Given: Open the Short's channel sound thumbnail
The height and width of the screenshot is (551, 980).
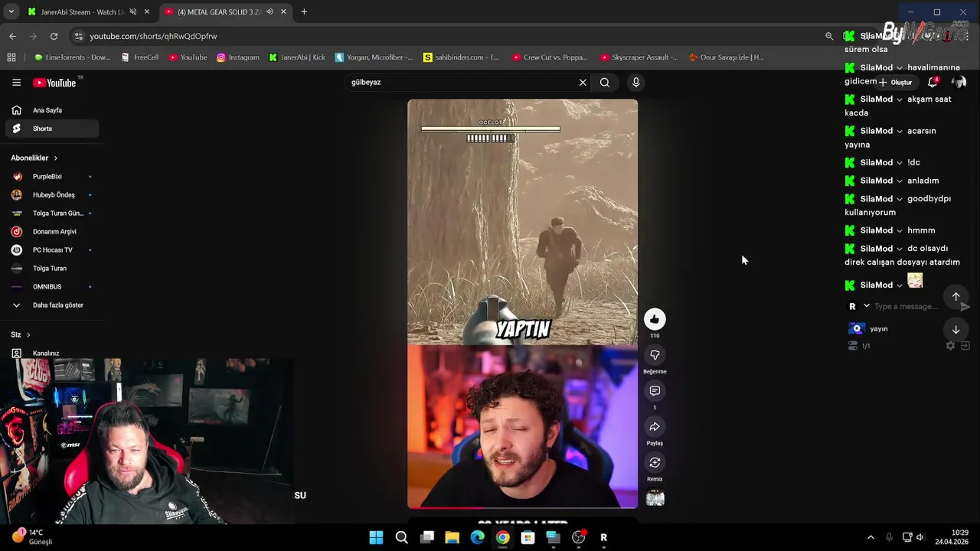Looking at the screenshot, I should (655, 498).
